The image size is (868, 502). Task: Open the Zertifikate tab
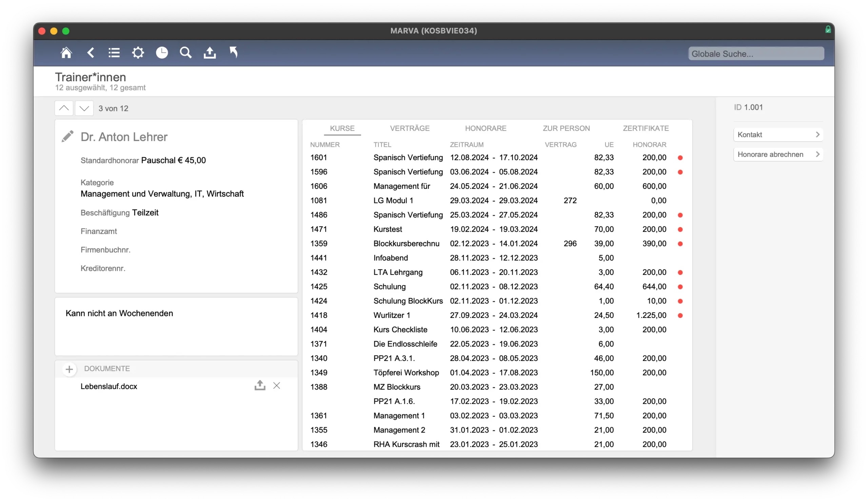(646, 128)
